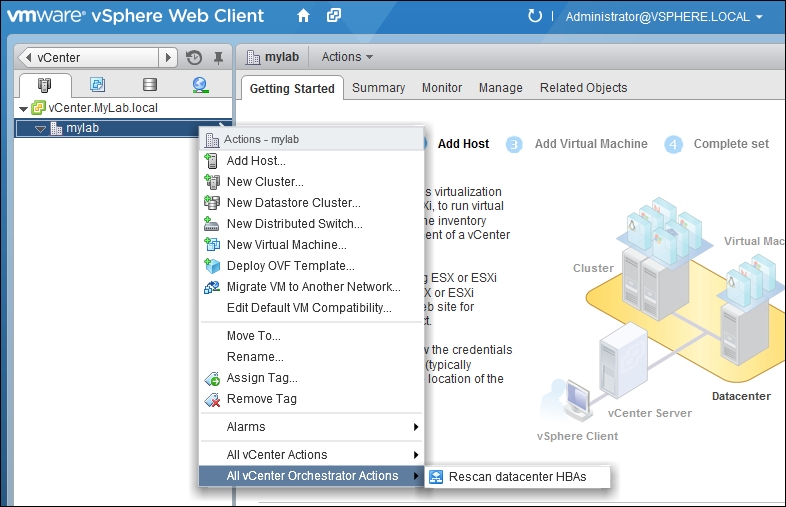
Task: Choose New Virtual Machine... menu entry
Action: point(311,245)
